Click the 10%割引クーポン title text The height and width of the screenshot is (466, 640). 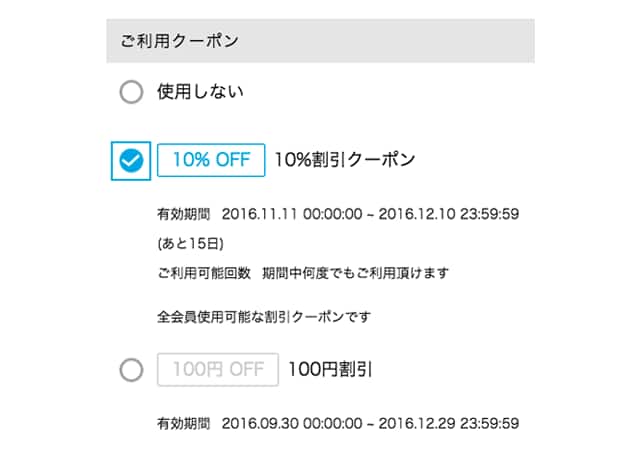point(344,160)
